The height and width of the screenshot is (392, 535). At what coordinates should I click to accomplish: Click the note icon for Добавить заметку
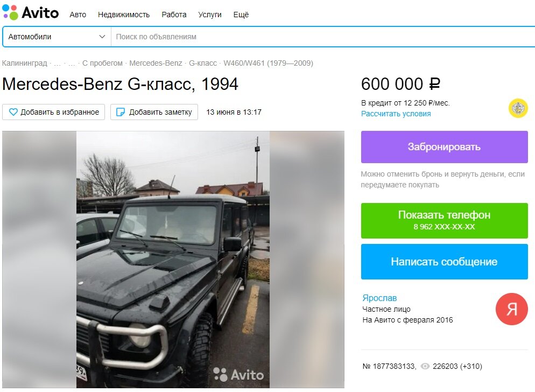(121, 112)
